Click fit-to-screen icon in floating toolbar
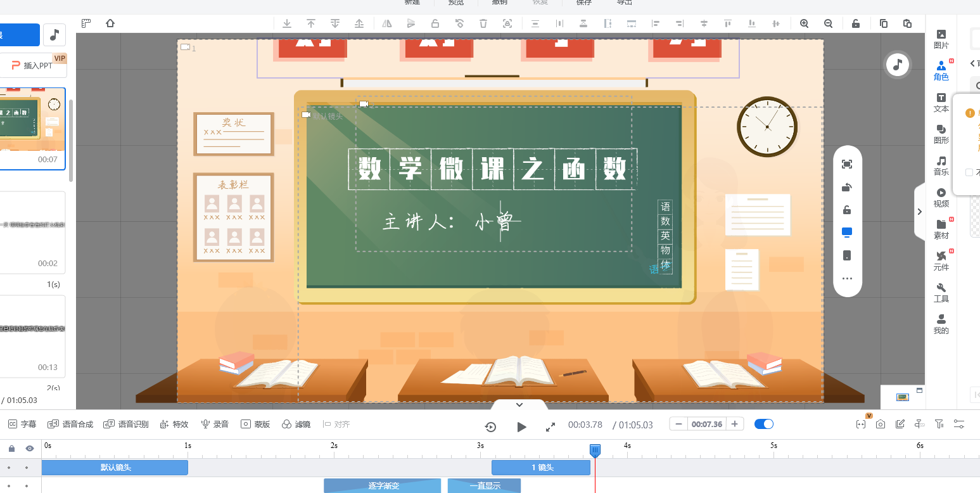Image resolution: width=980 pixels, height=493 pixels. 847,164
